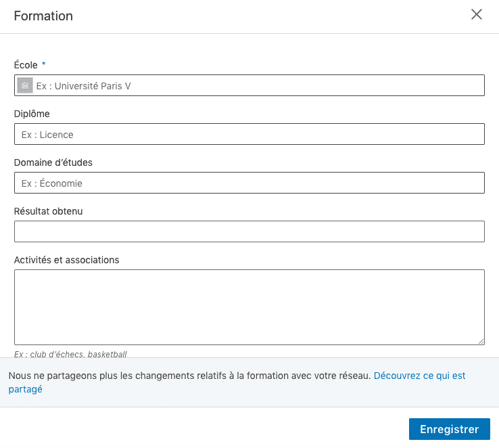Click the blue required asterisk by École
Screen dimensions: 499x448
44,64
